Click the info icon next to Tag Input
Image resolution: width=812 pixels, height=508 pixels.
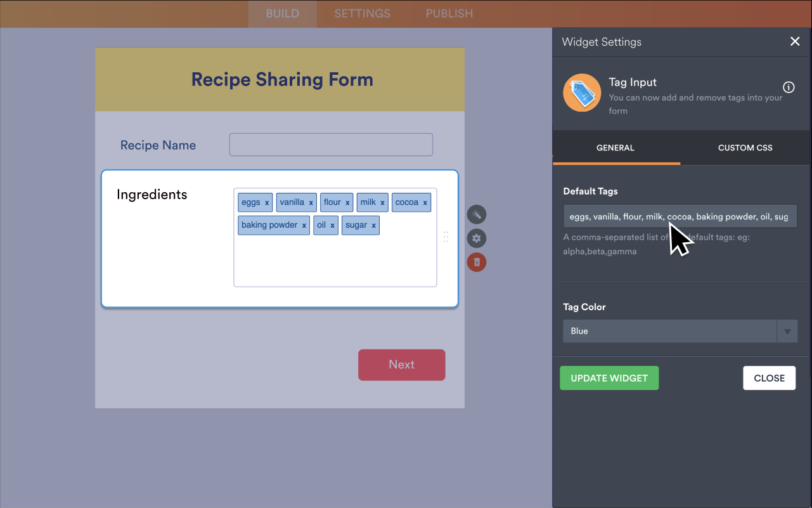(789, 87)
